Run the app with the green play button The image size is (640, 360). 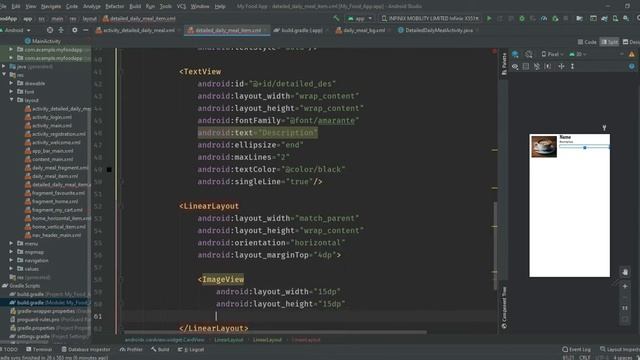coord(489,18)
